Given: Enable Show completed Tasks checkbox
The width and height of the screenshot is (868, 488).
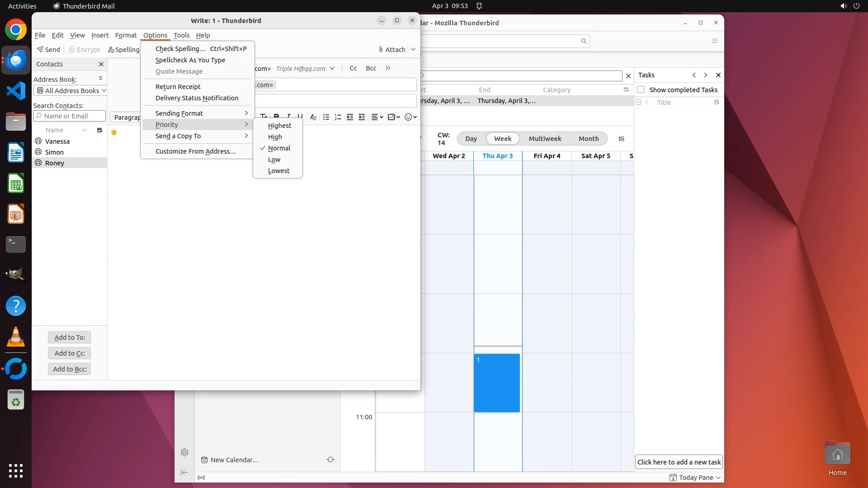Looking at the screenshot, I should (x=641, y=89).
